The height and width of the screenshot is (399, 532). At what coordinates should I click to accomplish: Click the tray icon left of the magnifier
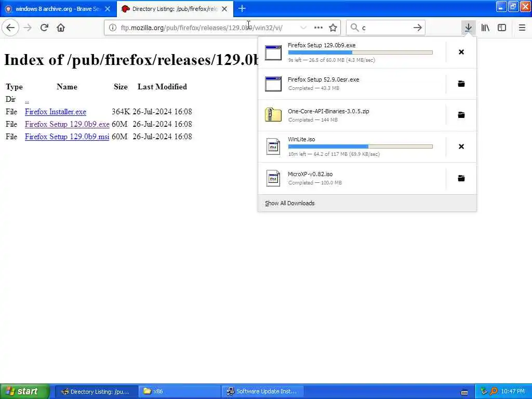(x=484, y=391)
